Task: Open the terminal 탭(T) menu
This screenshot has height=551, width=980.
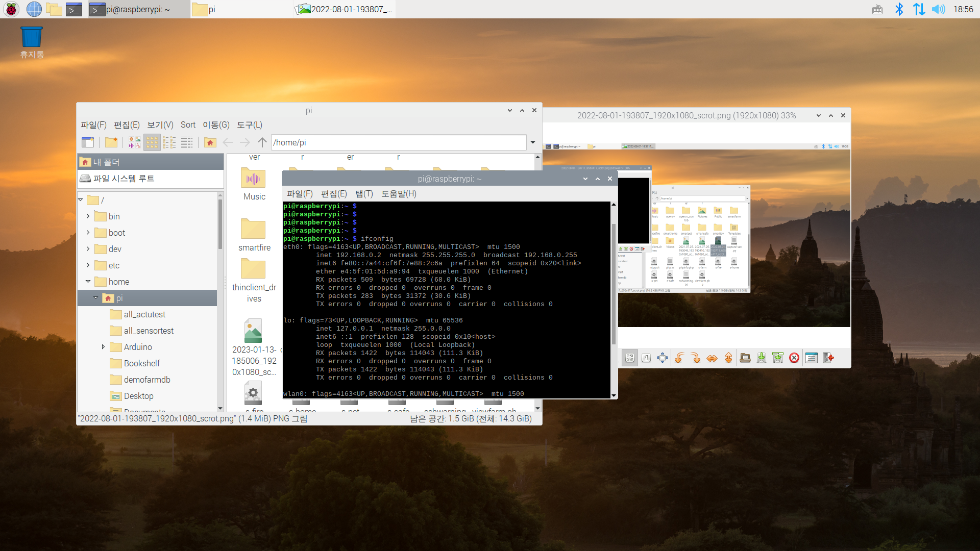Action: [x=364, y=194]
